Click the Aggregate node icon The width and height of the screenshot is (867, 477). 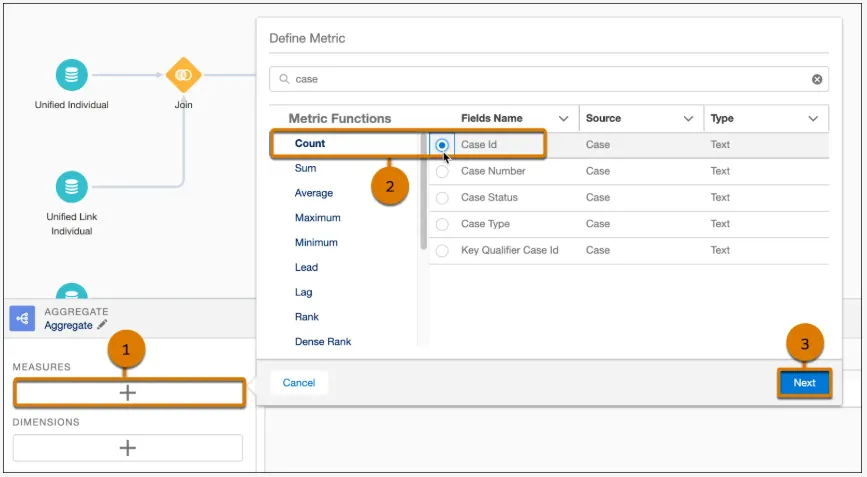[23, 318]
